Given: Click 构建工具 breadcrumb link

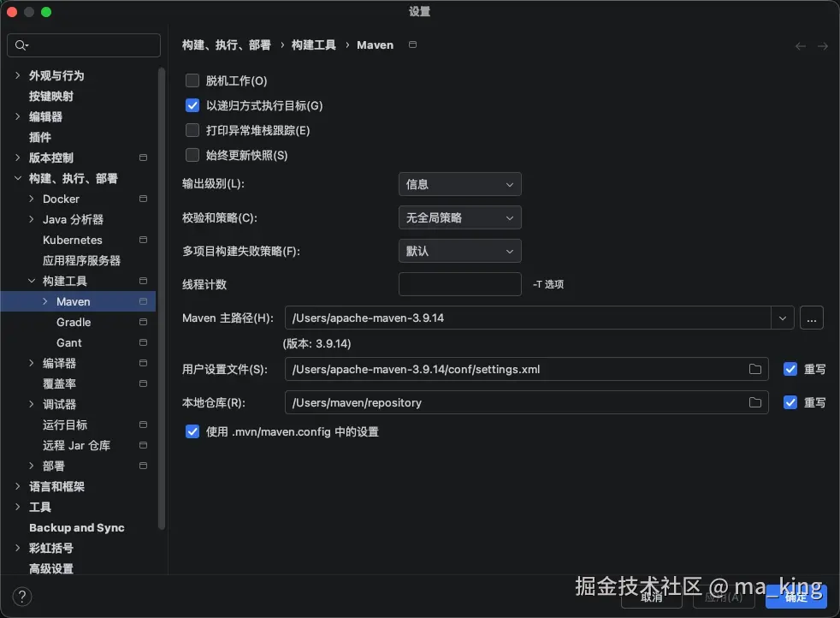Looking at the screenshot, I should (313, 45).
